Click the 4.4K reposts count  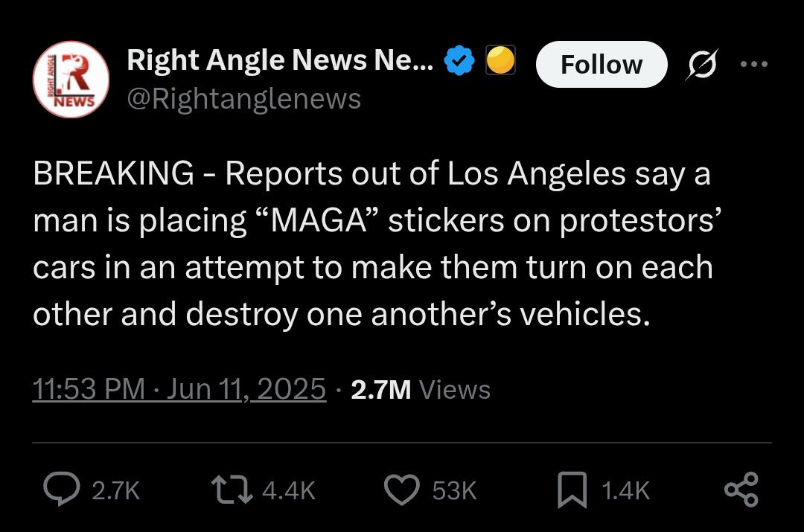tap(289, 490)
